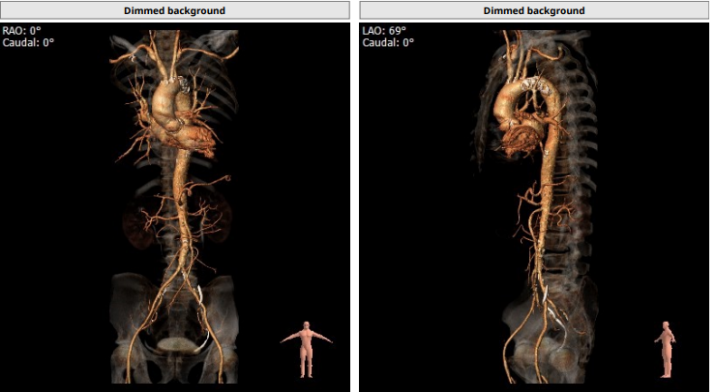
Task: Click the aortic arch in frontal view
Action: (x=168, y=98)
